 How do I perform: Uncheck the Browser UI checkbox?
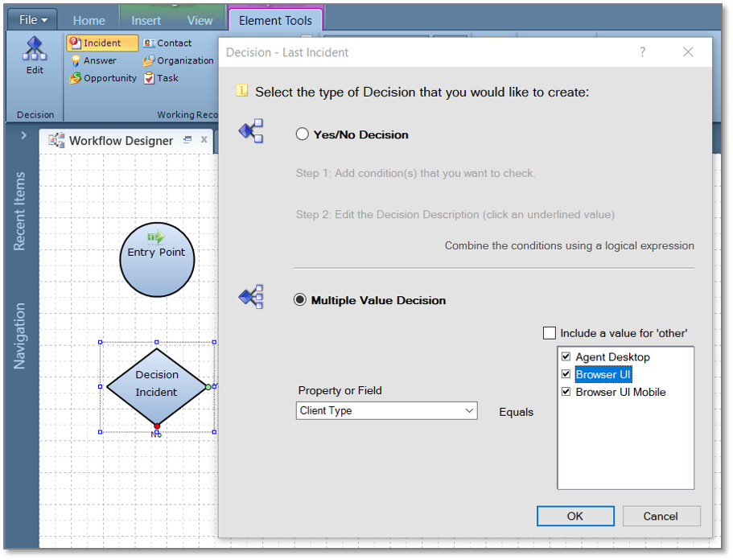click(566, 374)
